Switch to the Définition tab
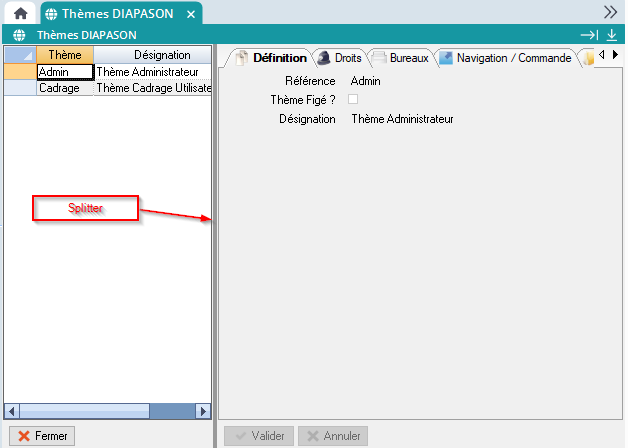The width and height of the screenshot is (628, 448). click(x=271, y=58)
